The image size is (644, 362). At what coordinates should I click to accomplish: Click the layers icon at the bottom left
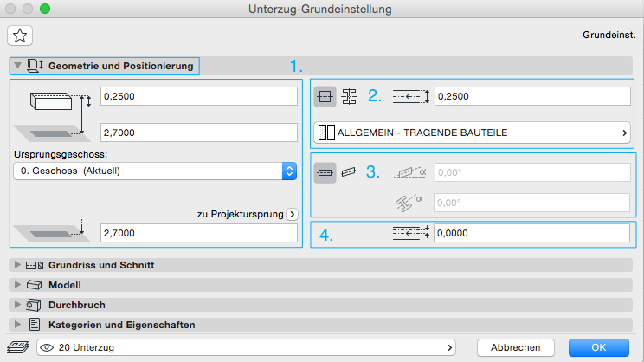[x=14, y=347]
